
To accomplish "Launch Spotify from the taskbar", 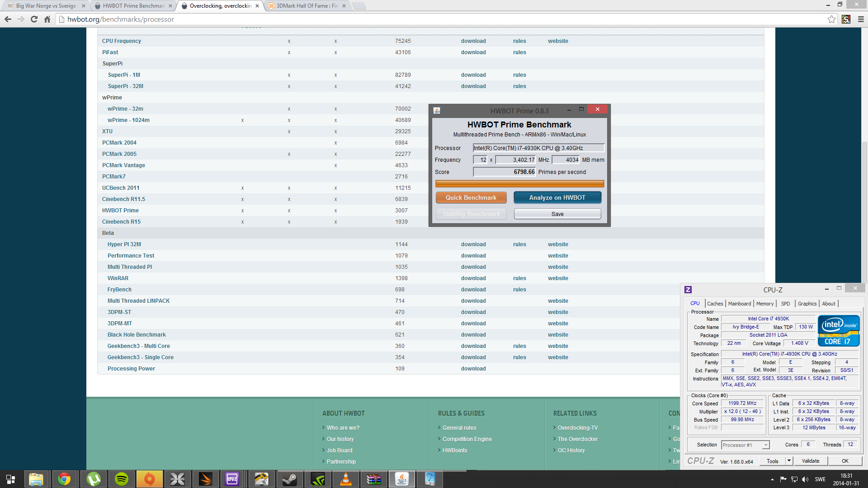I will [x=121, y=479].
